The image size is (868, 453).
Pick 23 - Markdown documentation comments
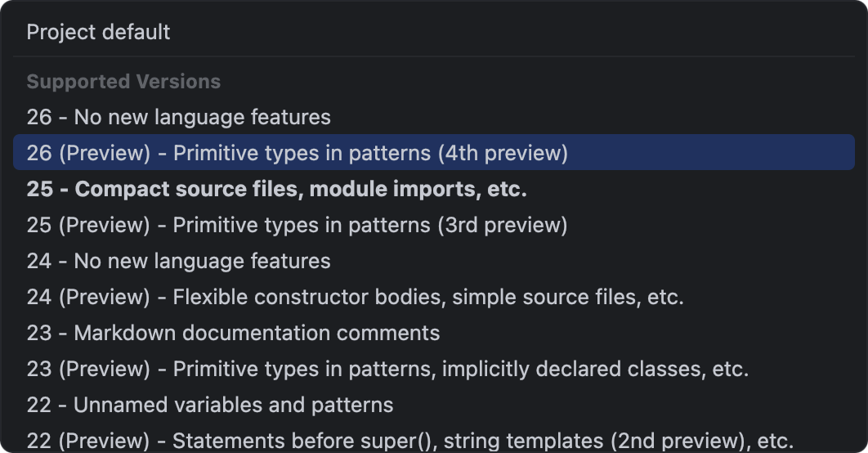point(233,333)
